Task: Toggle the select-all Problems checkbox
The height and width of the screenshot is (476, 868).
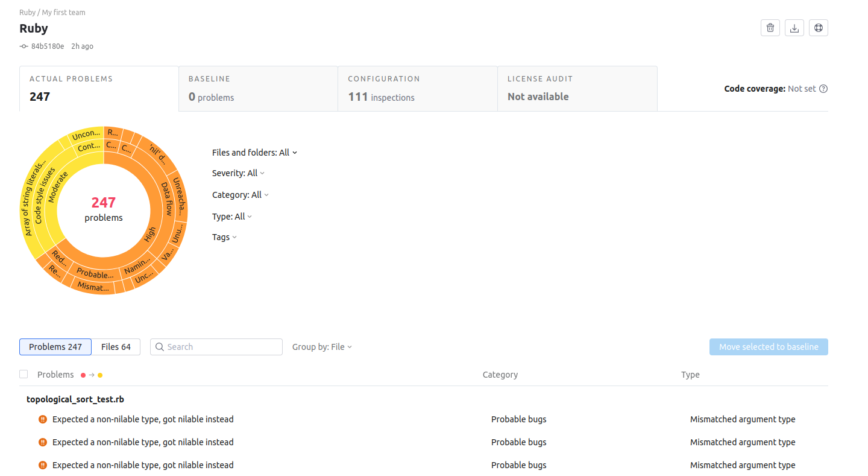Action: click(x=24, y=374)
